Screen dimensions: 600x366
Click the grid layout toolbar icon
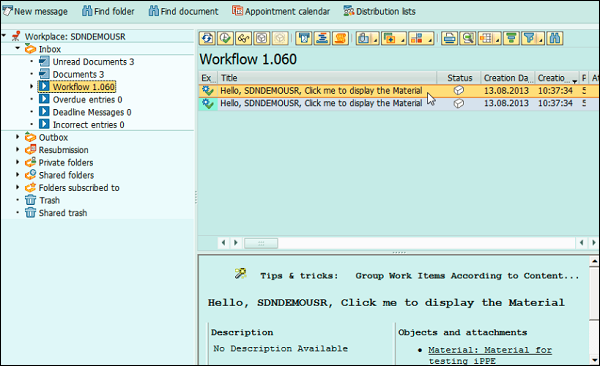click(486, 38)
